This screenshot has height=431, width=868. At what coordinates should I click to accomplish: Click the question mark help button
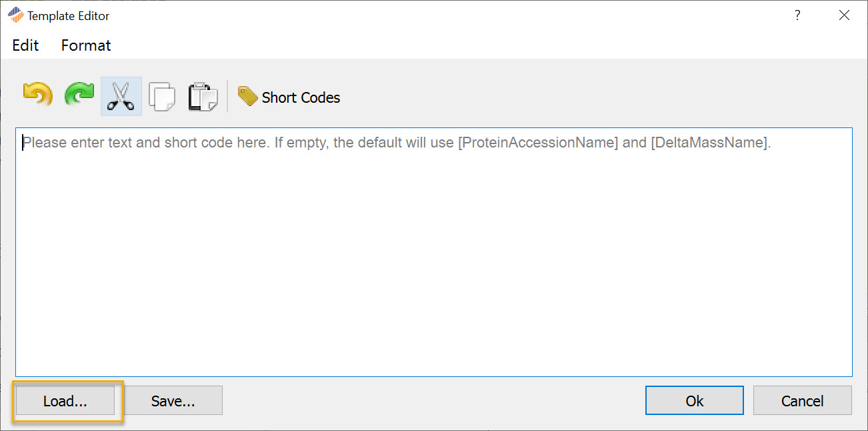(797, 15)
